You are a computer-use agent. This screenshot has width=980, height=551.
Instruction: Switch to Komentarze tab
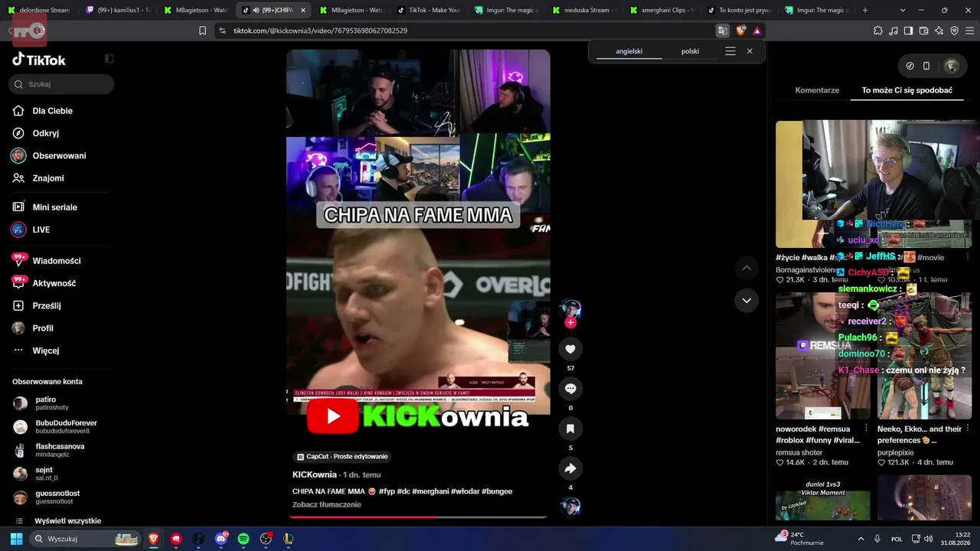pyautogui.click(x=817, y=90)
